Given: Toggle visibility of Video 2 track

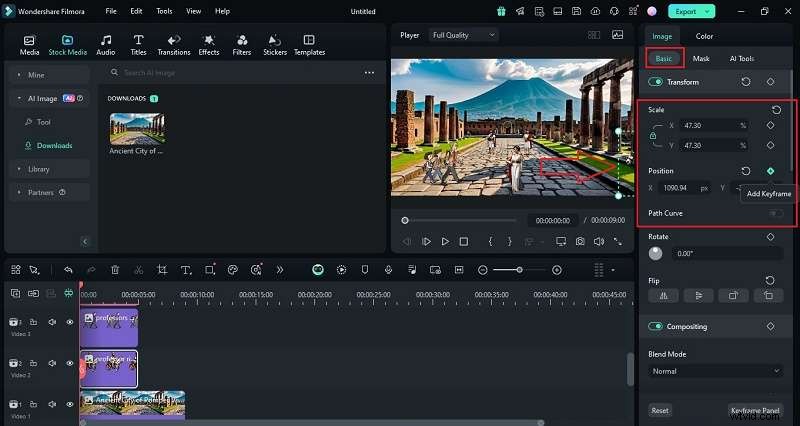Looking at the screenshot, I should [x=70, y=363].
